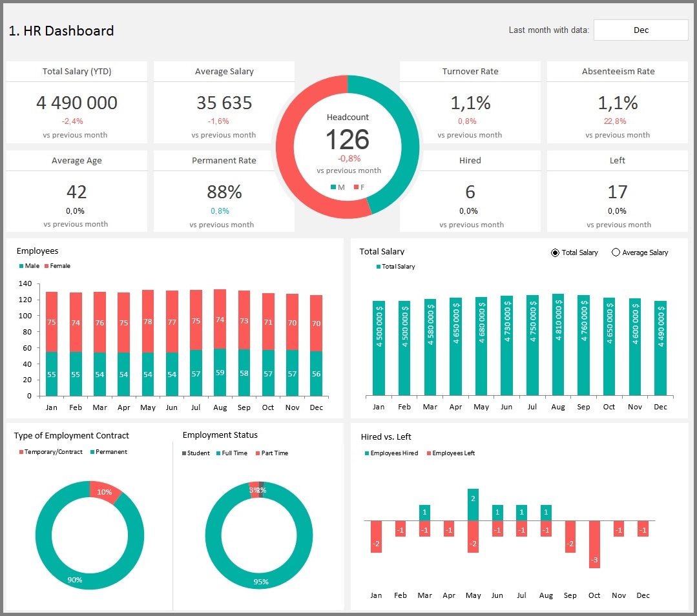Click the Female legend swatch in Employees chart
Screen dimensions: 697x616
tap(47, 266)
